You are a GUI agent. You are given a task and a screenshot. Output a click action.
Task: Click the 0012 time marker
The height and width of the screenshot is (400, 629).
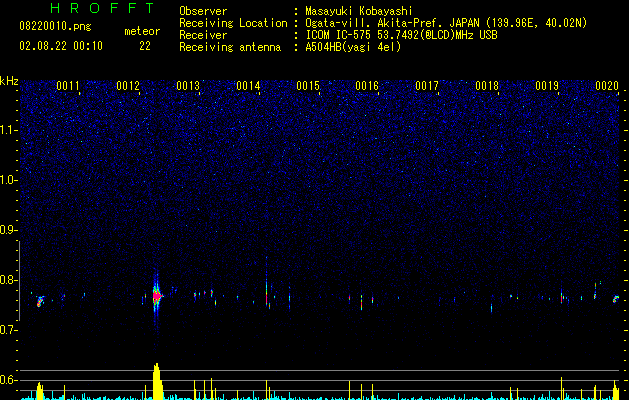click(x=128, y=86)
